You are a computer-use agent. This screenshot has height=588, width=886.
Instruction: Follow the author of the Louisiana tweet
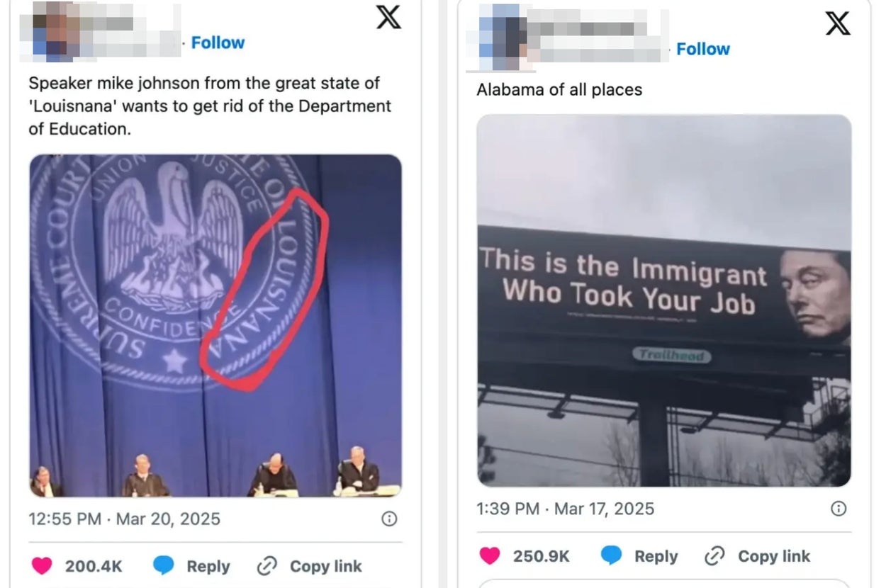[218, 43]
